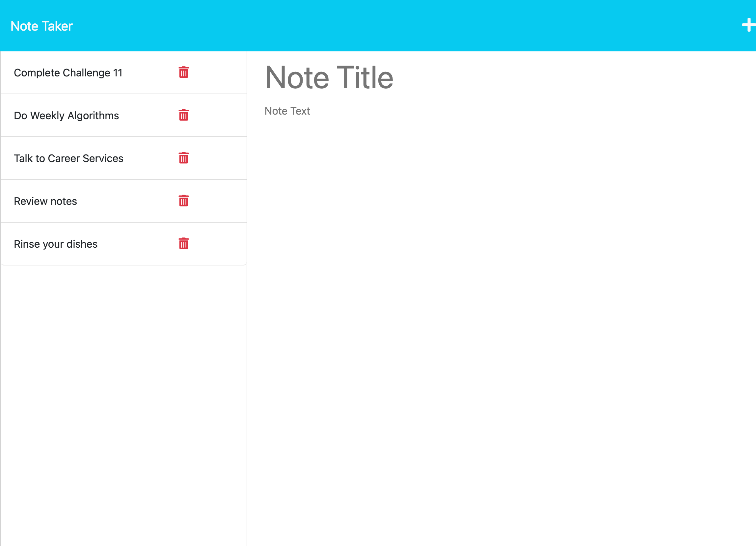
Task: Click the middle note in the sidebar list
Action: coord(69,158)
